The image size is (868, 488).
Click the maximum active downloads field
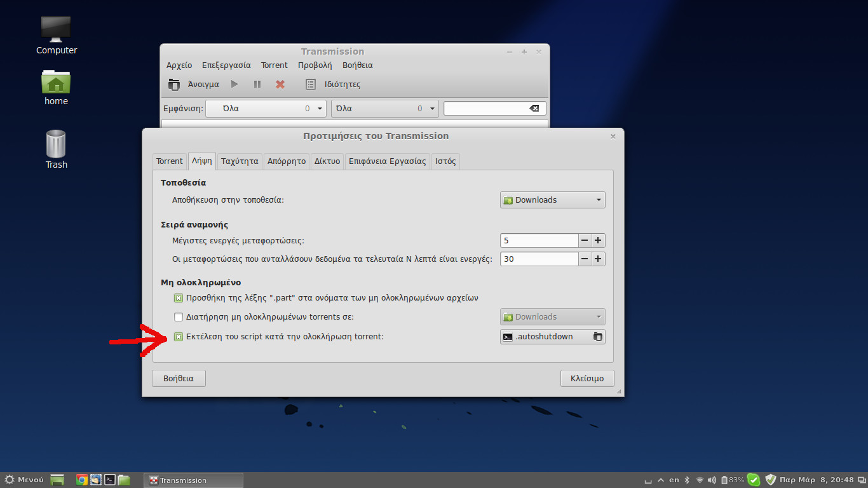click(x=539, y=241)
